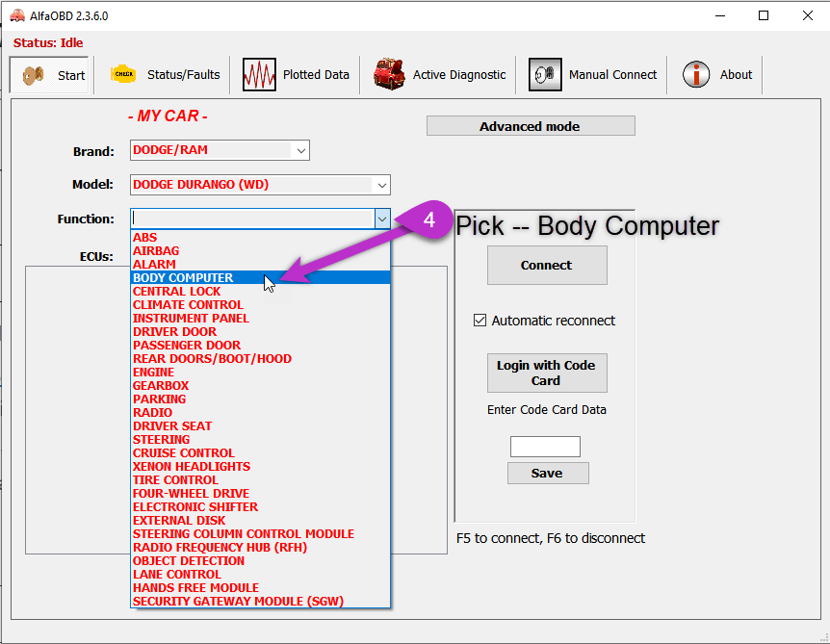Click the Advanced mode button

pyautogui.click(x=531, y=126)
